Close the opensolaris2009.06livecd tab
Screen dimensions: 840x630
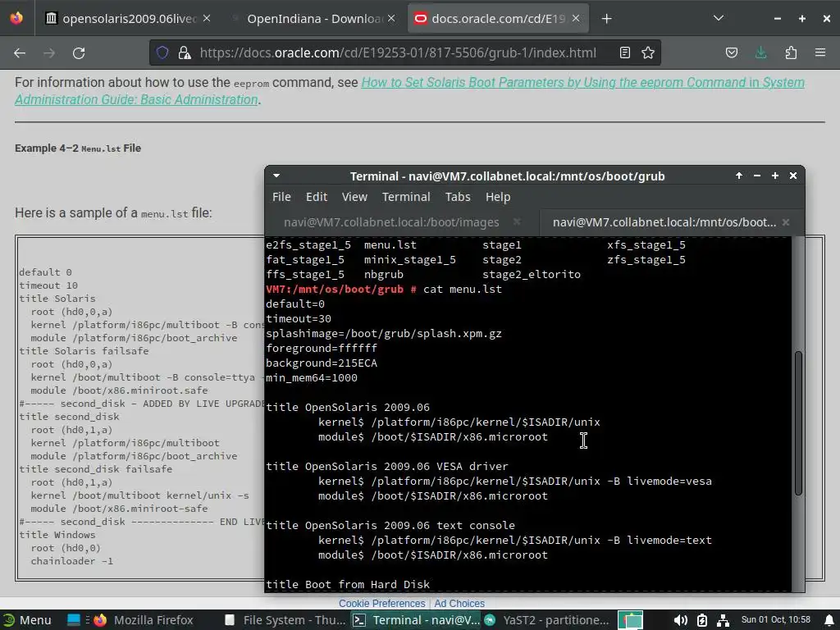click(x=207, y=18)
